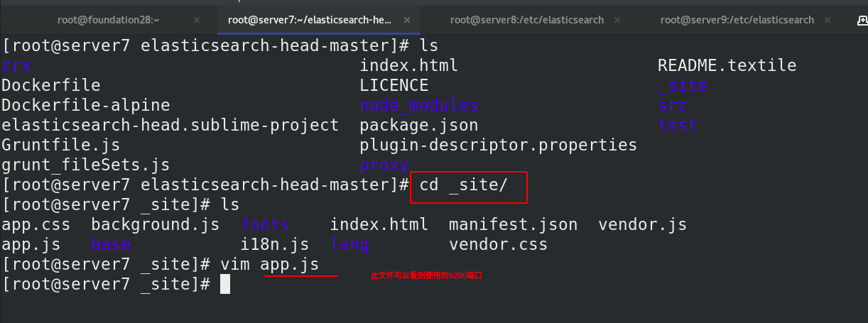The image size is (868, 323).
Task: Click the proxy directory name
Action: pos(384,165)
